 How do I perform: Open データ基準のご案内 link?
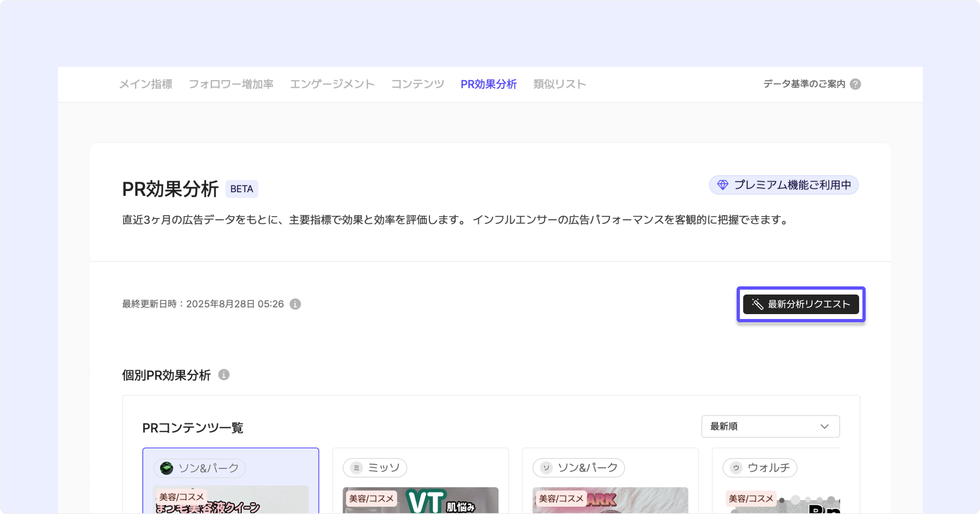coord(804,84)
